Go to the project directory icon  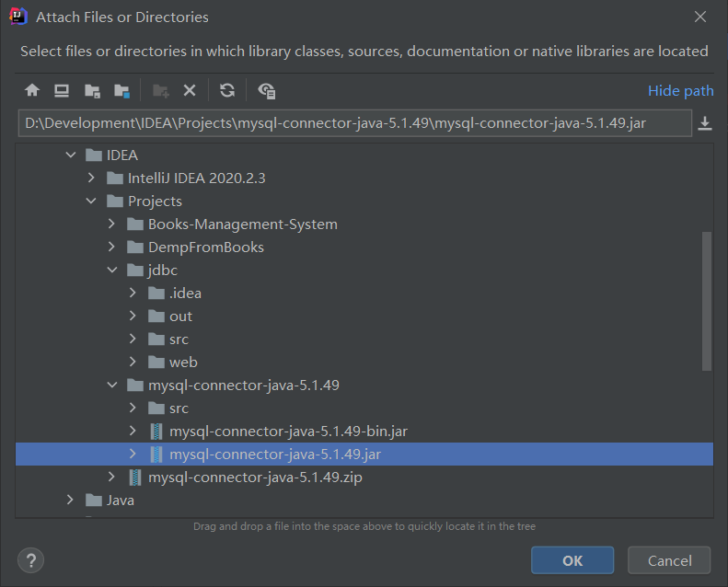click(x=92, y=90)
